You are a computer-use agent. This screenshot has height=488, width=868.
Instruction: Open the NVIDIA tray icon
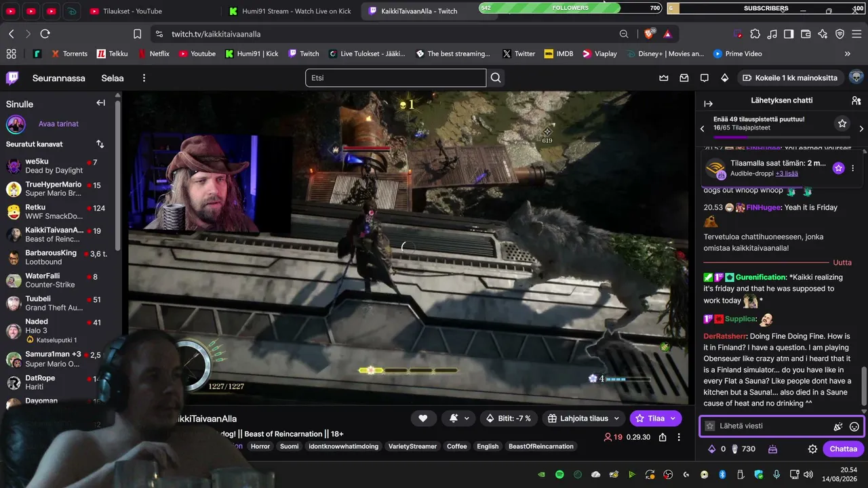click(x=540, y=474)
